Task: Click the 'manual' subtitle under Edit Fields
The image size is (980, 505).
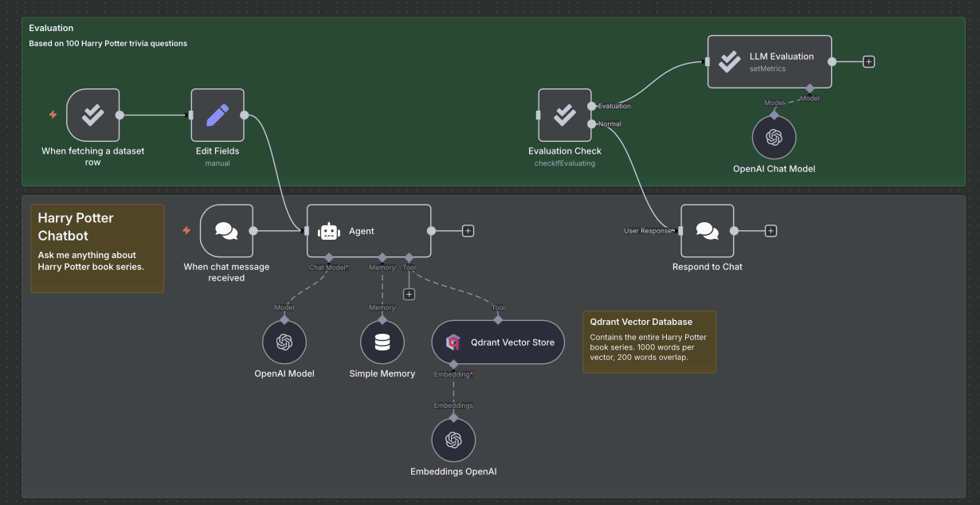Action: 218,162
